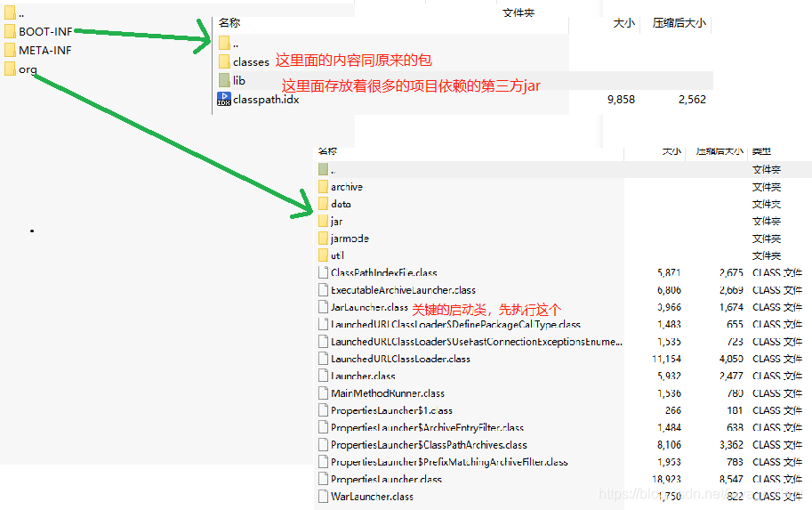Select the ExecutableArchiveLauncher.class file name
This screenshot has width=812, height=510.
404,290
